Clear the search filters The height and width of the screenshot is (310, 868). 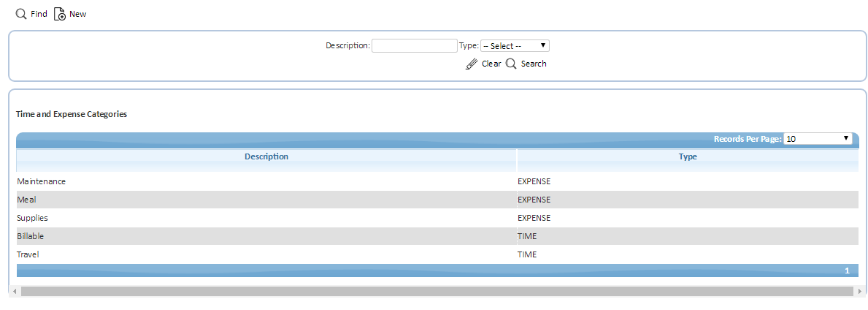click(483, 64)
